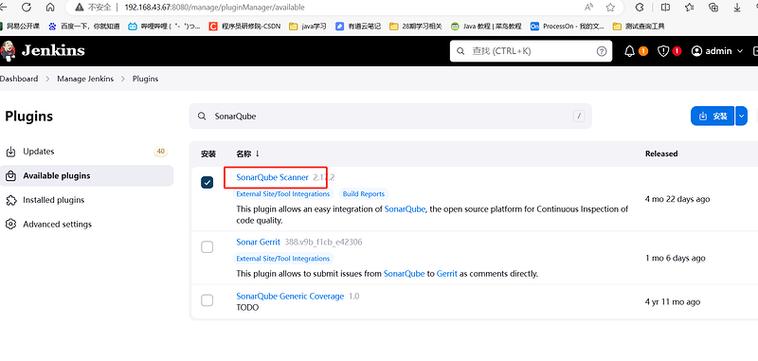Click the admin user avatar icon
Viewport: 758px width, 361px height.
[697, 51]
